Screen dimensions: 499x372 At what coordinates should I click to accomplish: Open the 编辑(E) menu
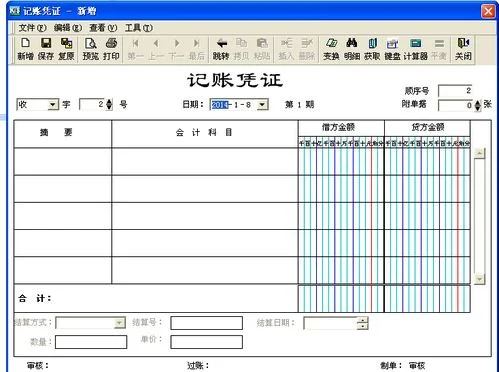68,28
